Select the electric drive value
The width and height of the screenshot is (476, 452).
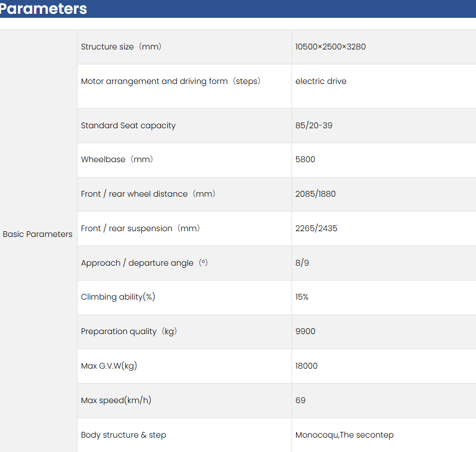321,81
